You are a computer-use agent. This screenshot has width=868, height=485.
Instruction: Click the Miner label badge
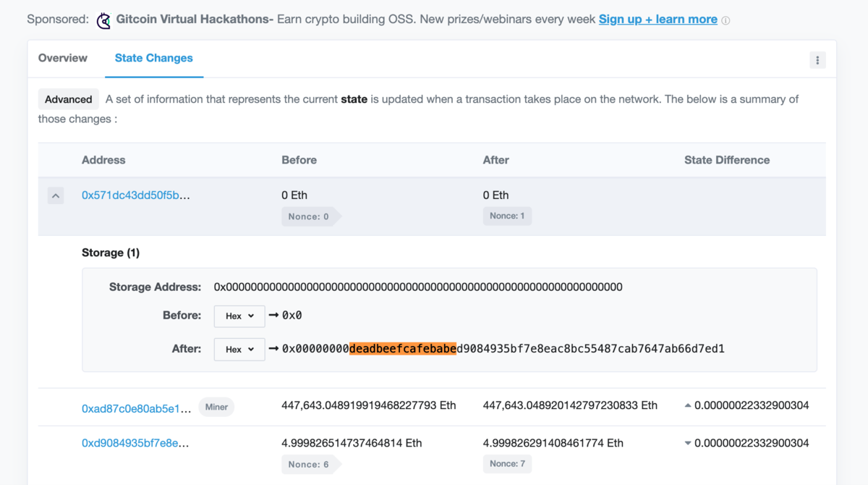(x=216, y=406)
